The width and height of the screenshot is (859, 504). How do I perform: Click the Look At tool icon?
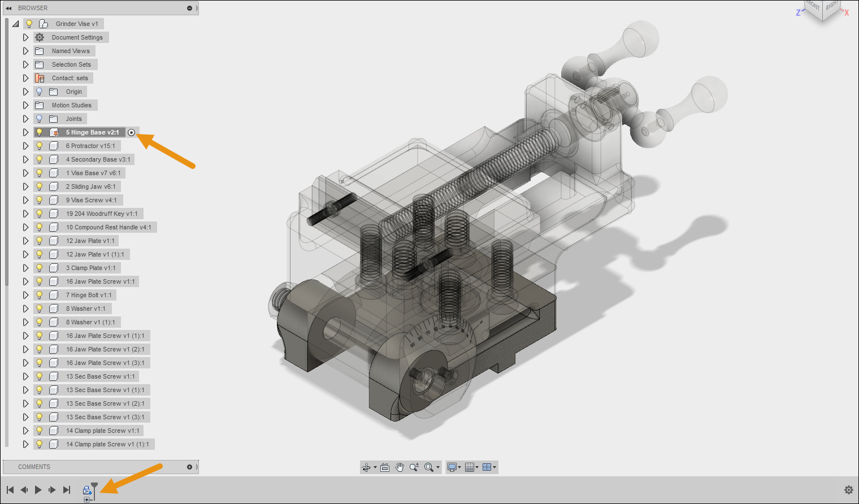[x=385, y=467]
